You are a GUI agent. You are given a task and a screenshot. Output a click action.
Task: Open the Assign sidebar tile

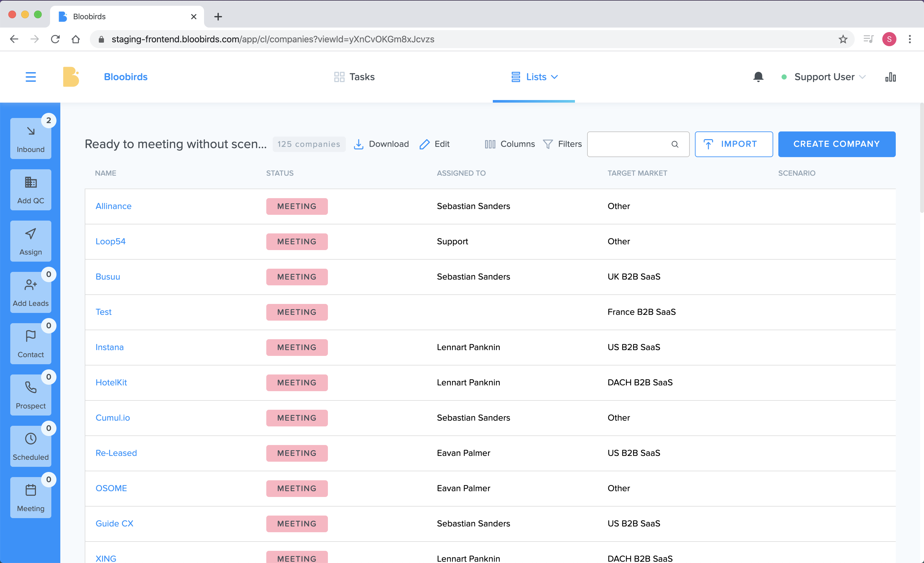31,241
